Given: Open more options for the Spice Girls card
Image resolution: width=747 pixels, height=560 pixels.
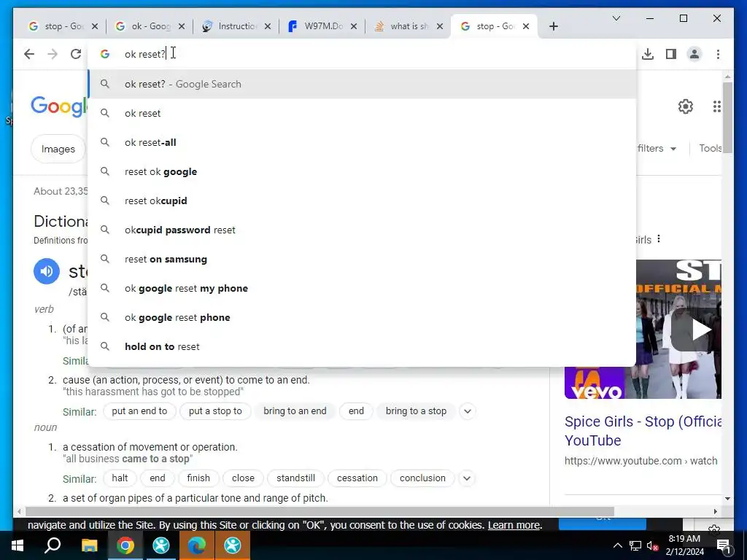Looking at the screenshot, I should pos(659,238).
